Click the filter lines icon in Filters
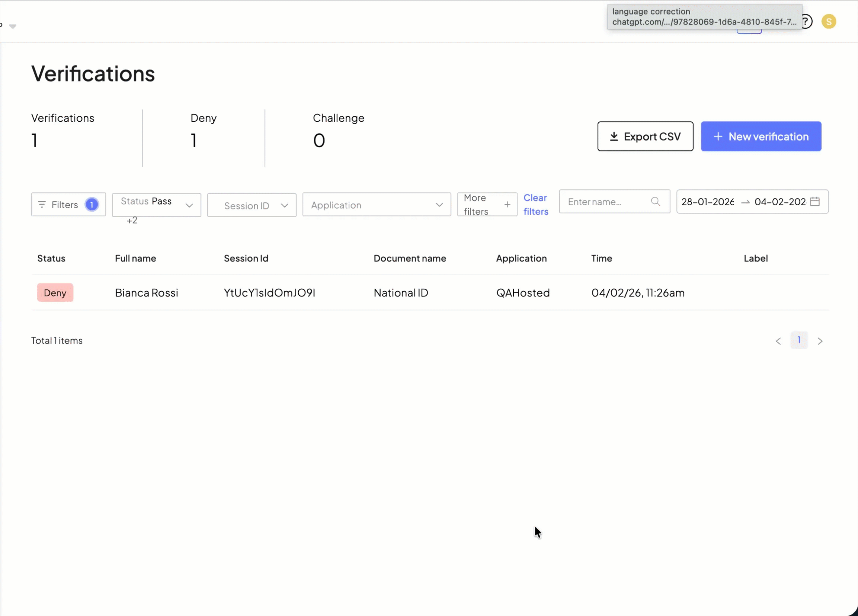858x616 pixels. (42, 205)
